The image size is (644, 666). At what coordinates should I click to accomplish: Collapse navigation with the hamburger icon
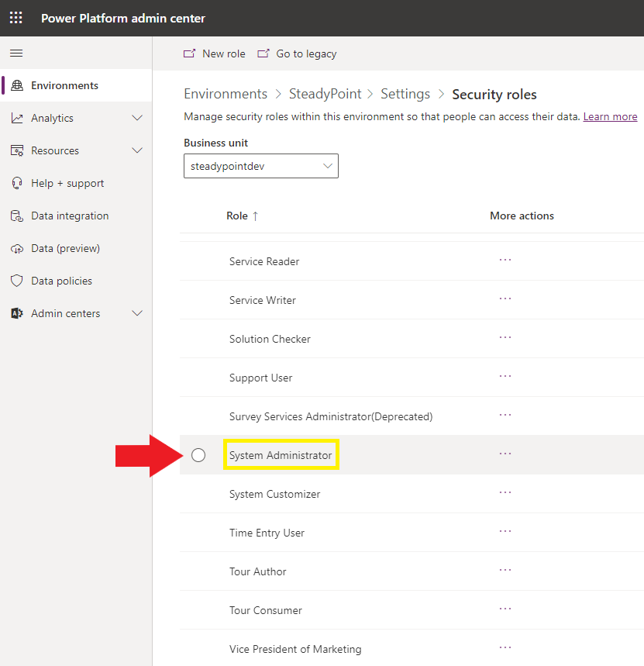pyautogui.click(x=16, y=53)
